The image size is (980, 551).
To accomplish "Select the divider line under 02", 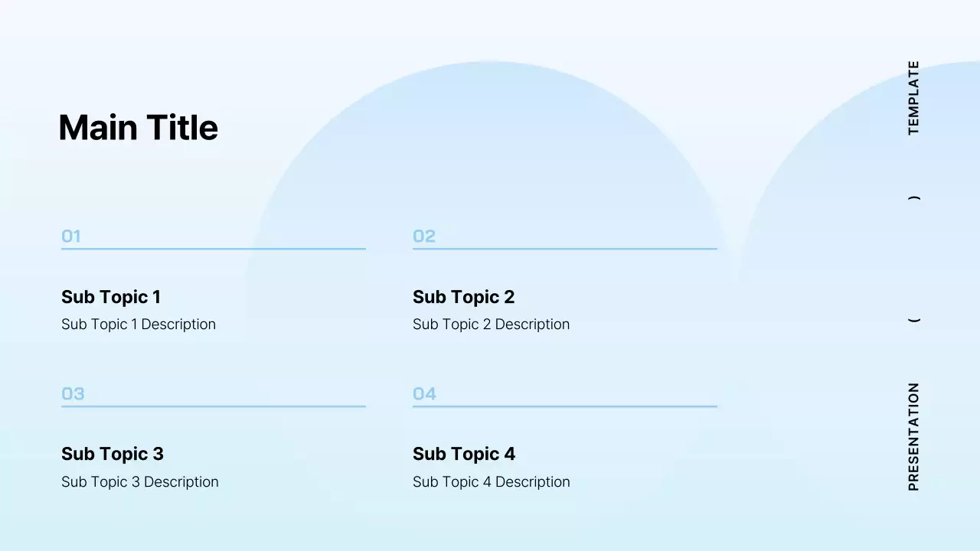I will pos(564,249).
